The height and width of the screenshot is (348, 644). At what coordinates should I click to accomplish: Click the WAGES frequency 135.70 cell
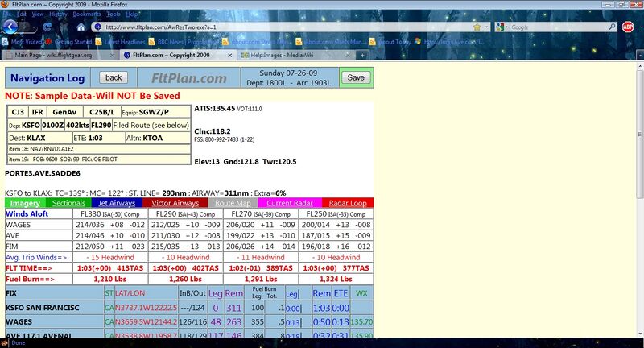click(x=361, y=321)
